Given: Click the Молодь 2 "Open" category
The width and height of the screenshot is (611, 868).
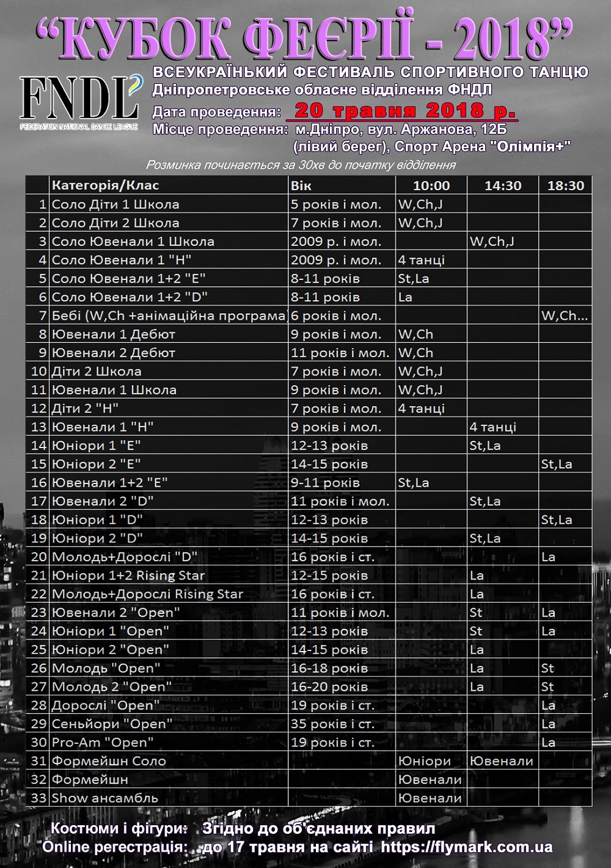Looking at the screenshot, I should coord(112,686).
